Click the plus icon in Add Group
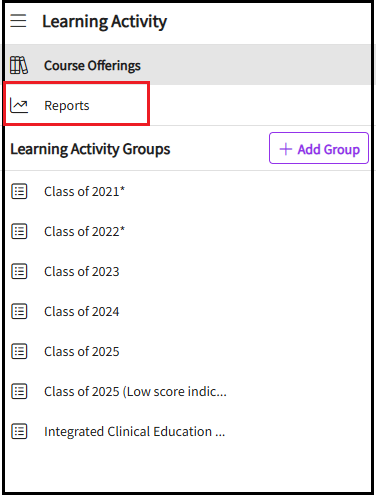Viewport: 376px width, 497px height. 286,149
